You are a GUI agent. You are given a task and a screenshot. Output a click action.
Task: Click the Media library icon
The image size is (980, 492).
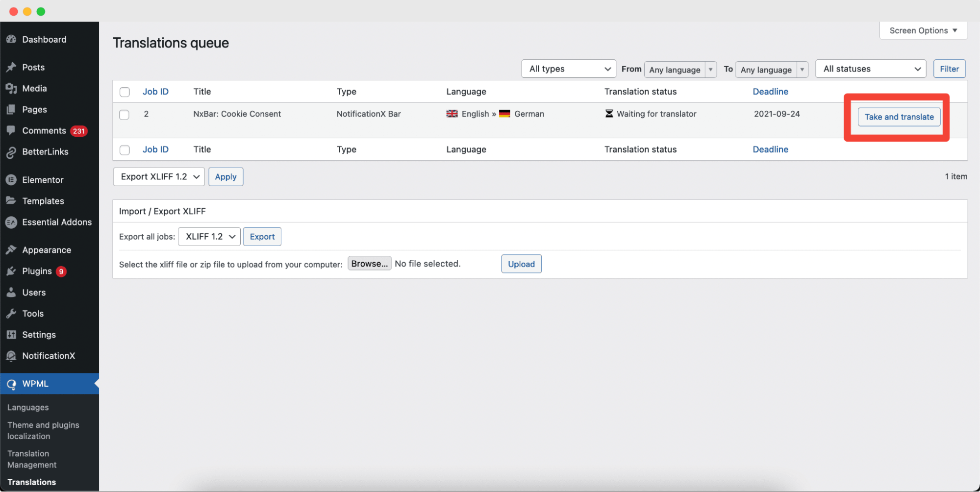click(x=11, y=88)
